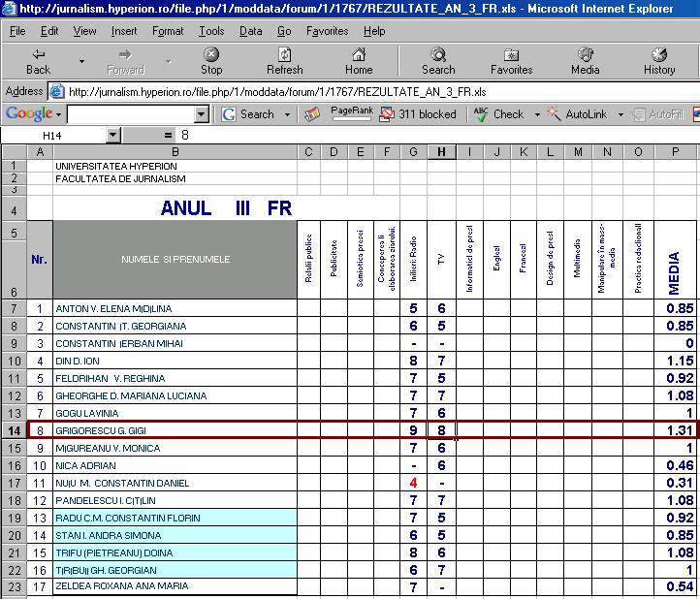Image resolution: width=700 pixels, height=599 pixels.
Task: Click the 311 blocked popup blocker button
Action: [x=417, y=114]
